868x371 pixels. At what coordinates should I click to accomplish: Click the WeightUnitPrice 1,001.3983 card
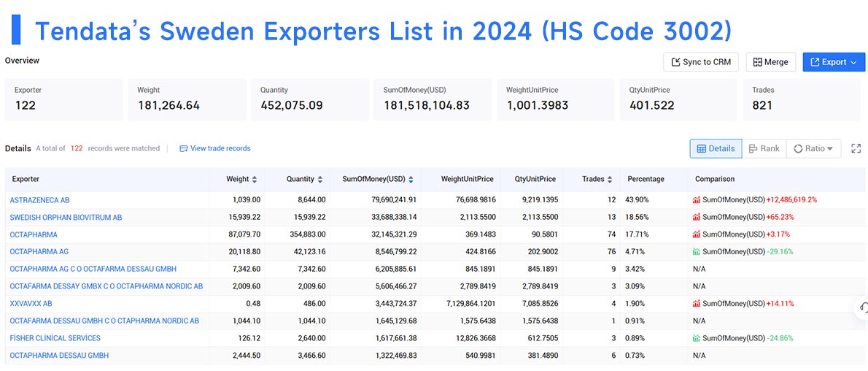click(556, 99)
